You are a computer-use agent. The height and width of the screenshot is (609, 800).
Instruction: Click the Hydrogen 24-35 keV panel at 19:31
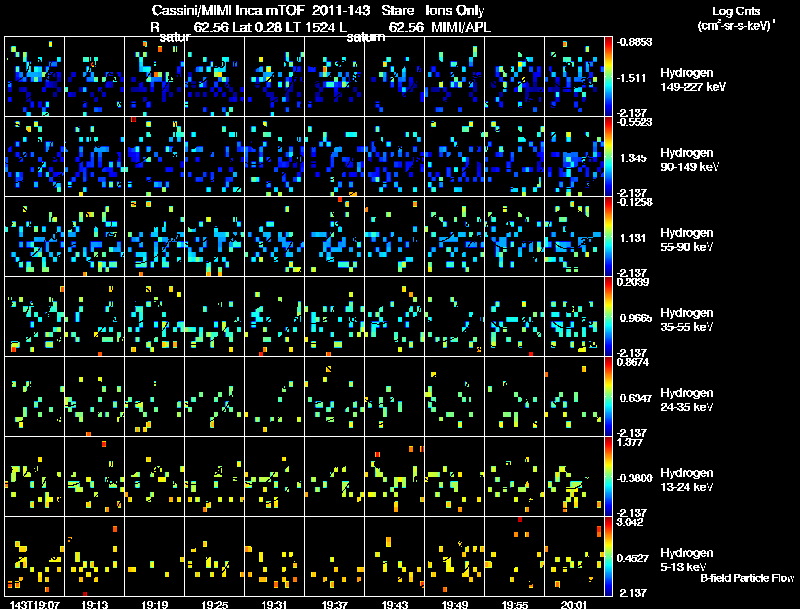[274, 397]
